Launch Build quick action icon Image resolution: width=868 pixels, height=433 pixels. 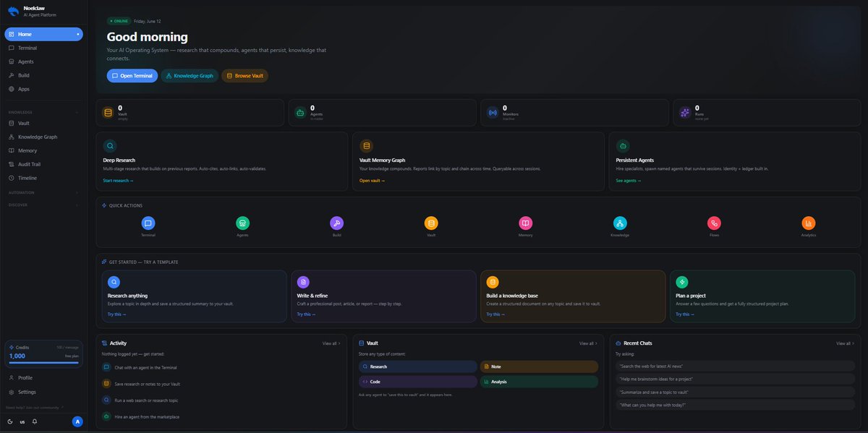point(336,223)
